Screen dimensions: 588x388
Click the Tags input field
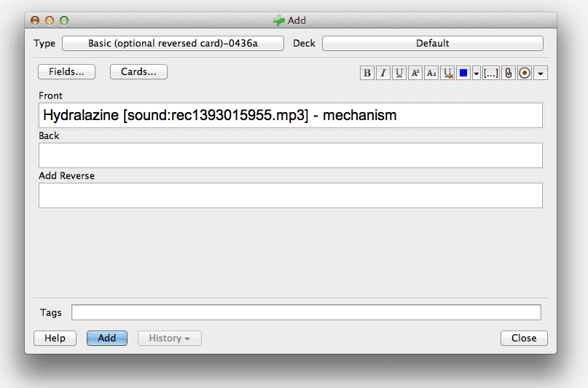(x=306, y=312)
